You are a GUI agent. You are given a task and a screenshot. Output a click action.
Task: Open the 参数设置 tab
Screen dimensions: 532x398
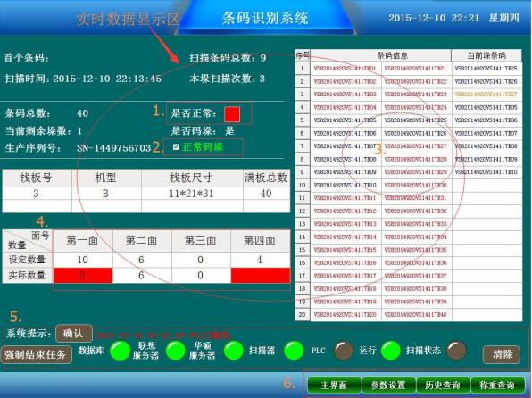point(388,386)
